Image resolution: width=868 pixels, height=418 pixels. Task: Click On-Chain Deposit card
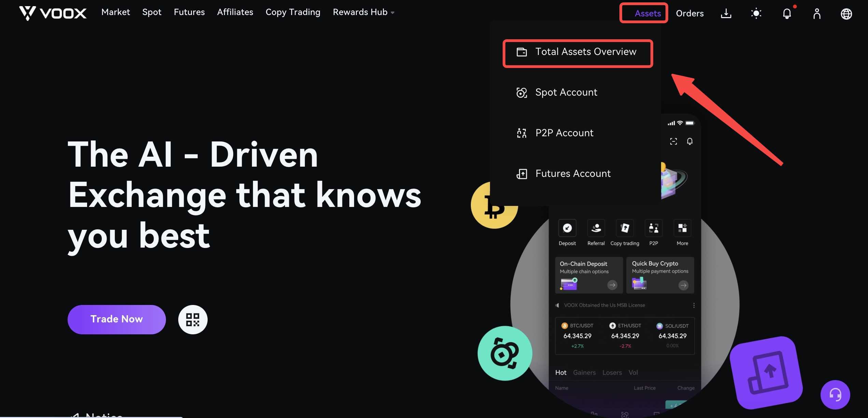click(589, 275)
